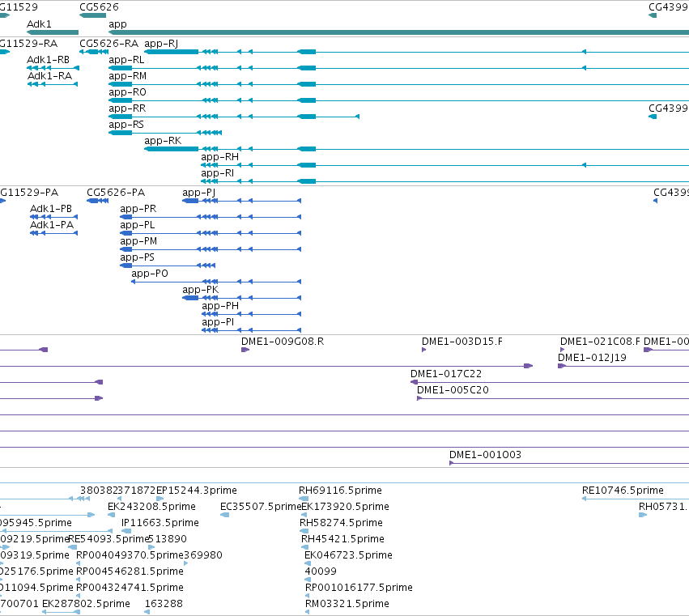Select the app-RH transcript label
689x616 pixels.
(x=219, y=157)
